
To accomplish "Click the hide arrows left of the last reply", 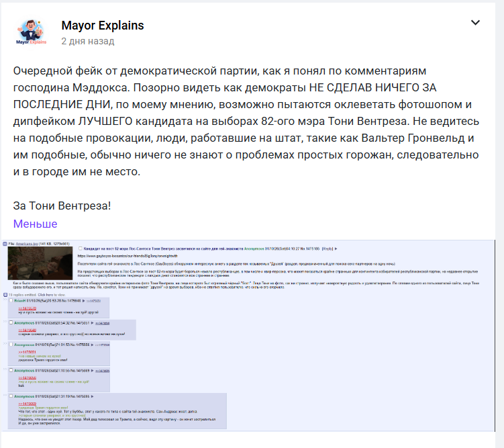I will [x=5, y=395].
